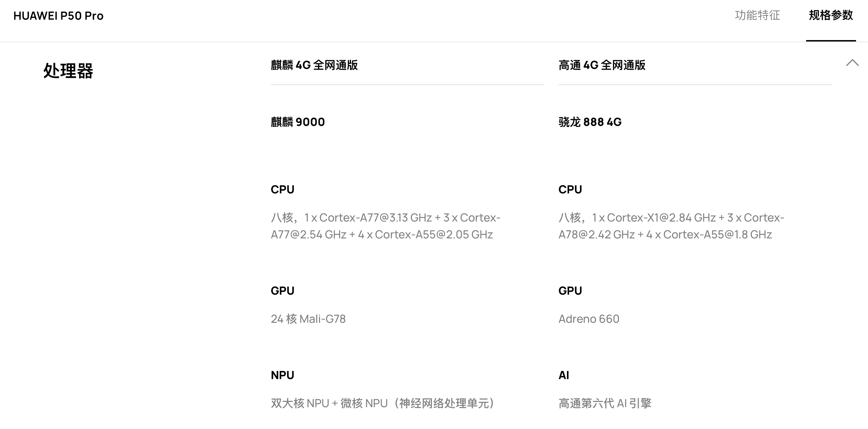
Task: Switch to the 功能特征 tab
Action: tap(757, 15)
